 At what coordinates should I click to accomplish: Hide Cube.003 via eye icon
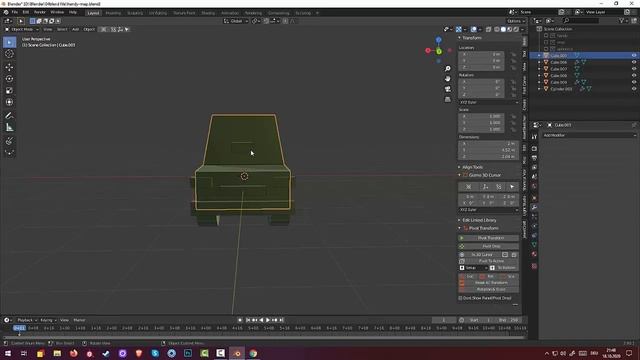(634, 56)
